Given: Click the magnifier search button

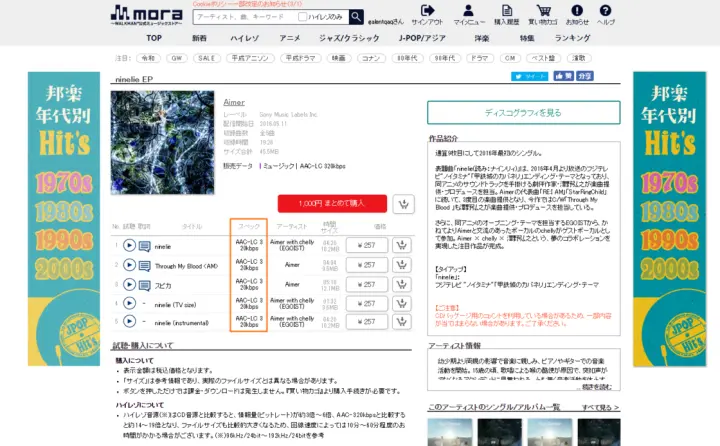Looking at the screenshot, I should pyautogui.click(x=356, y=17).
